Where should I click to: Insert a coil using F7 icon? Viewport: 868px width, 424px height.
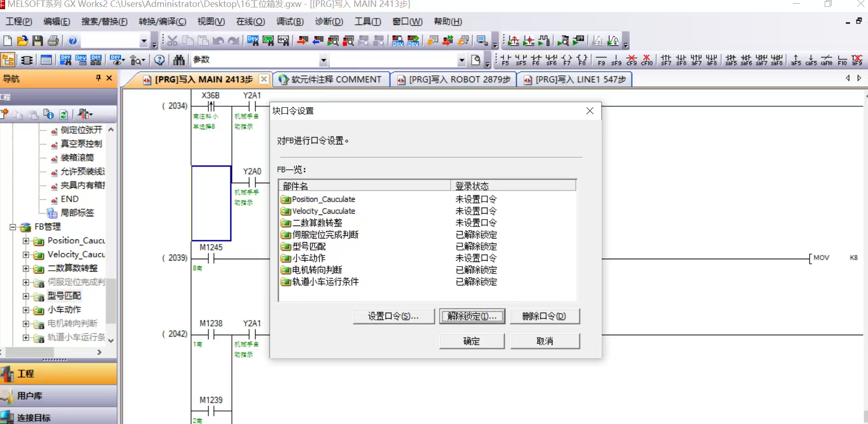(x=567, y=60)
